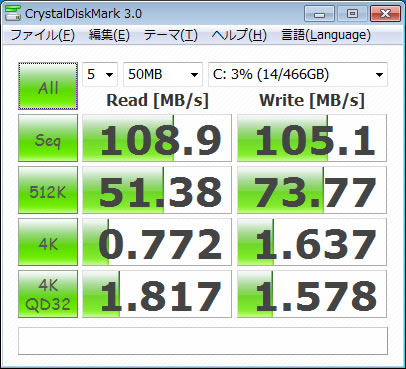Open the 50MB test size dropdown
406x369 pixels.
(163, 74)
